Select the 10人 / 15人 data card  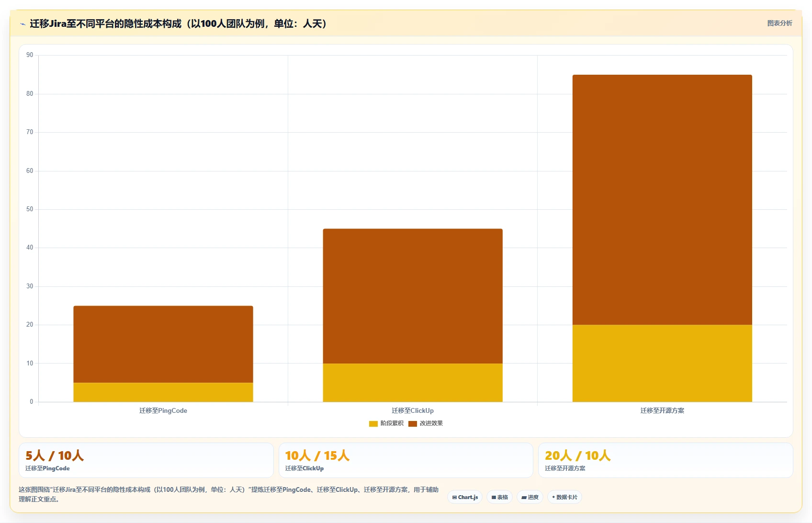click(406, 460)
